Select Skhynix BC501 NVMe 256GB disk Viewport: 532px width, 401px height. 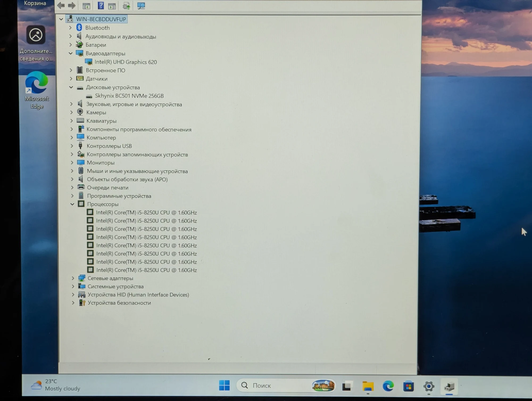pyautogui.click(x=129, y=96)
